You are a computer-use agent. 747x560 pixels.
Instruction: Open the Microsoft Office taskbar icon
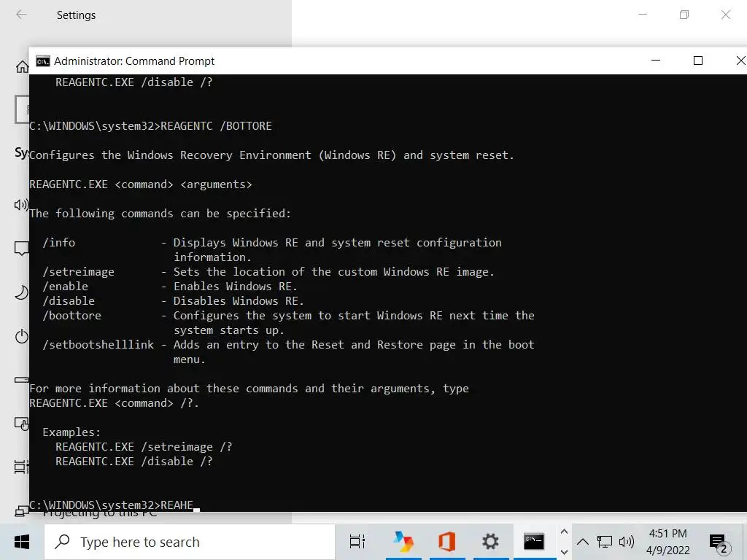[447, 542]
